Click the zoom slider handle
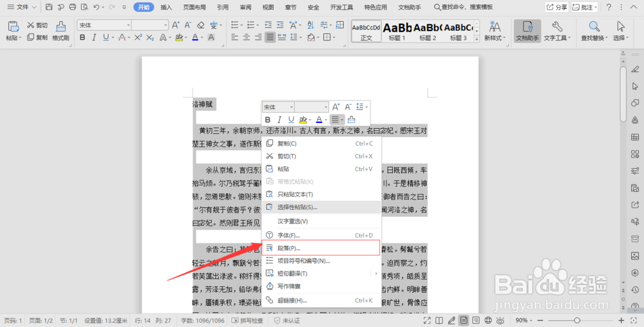 pos(577,321)
